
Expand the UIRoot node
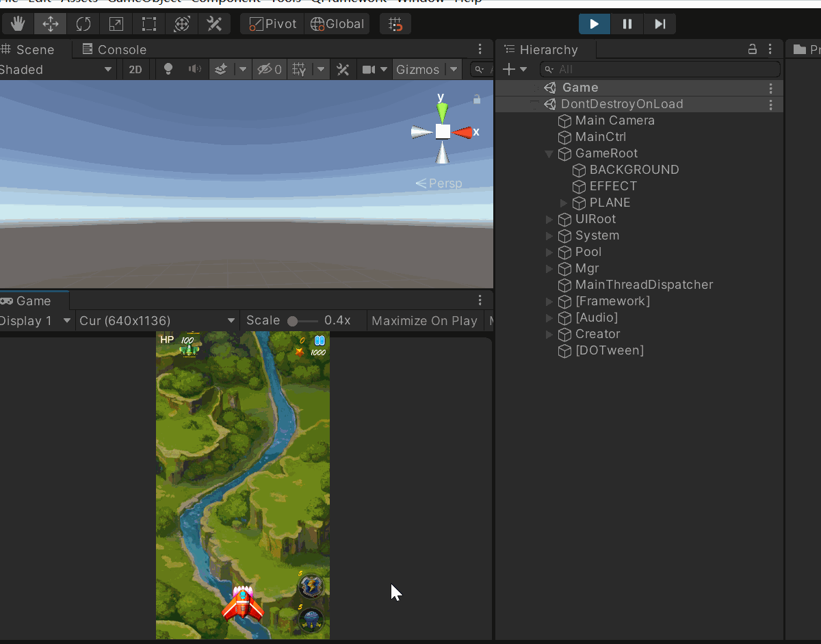pos(549,220)
